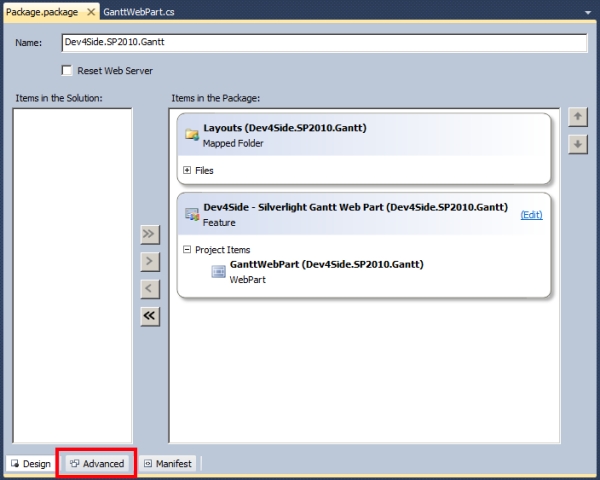Click the remove single left arrow button
The image size is (600, 480).
point(150,289)
